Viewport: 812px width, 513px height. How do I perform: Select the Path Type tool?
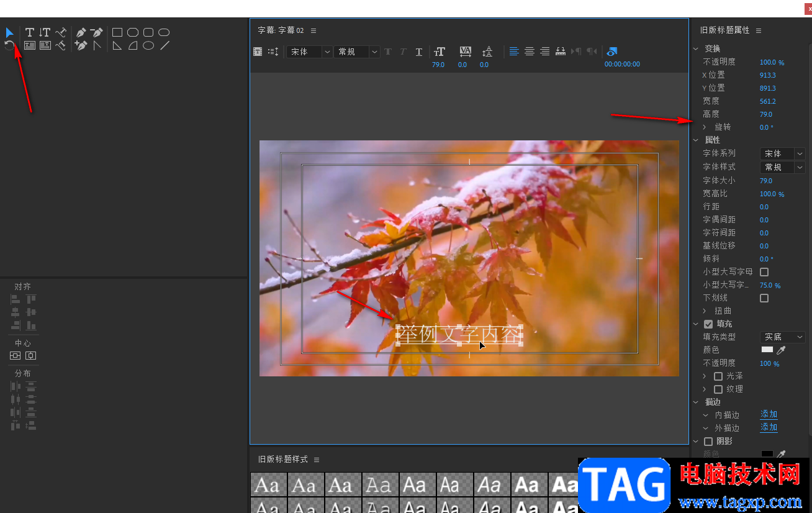[x=60, y=32]
